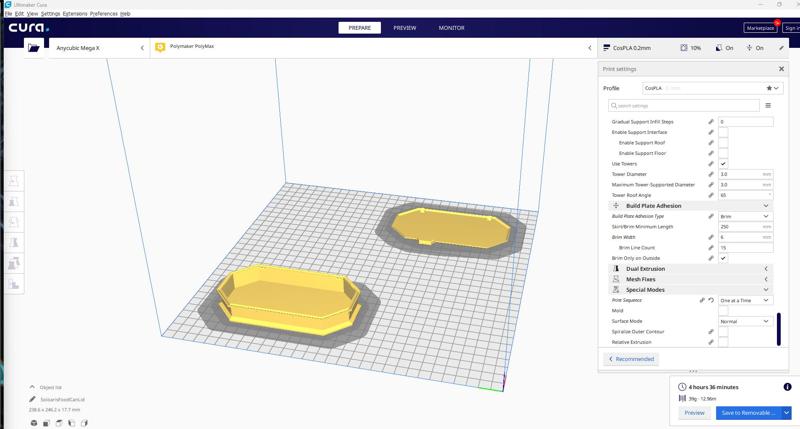Collapse the Special Modes section
This screenshot has height=429, width=800.
tap(690, 290)
